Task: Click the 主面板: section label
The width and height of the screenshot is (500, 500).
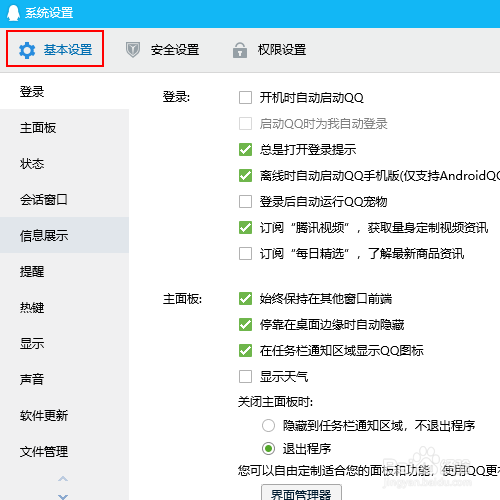Action: 182,299
